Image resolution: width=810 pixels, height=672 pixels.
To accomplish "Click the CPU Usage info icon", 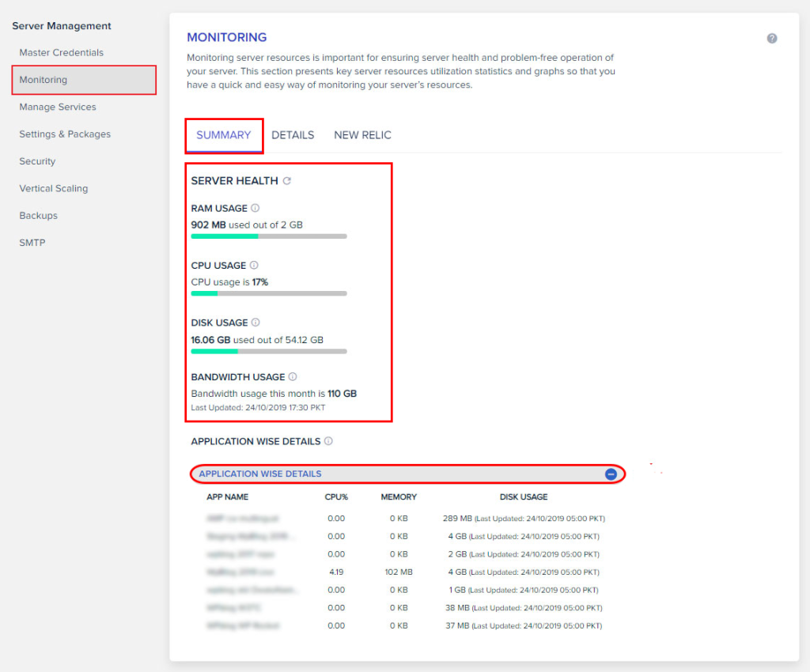I will [x=254, y=266].
